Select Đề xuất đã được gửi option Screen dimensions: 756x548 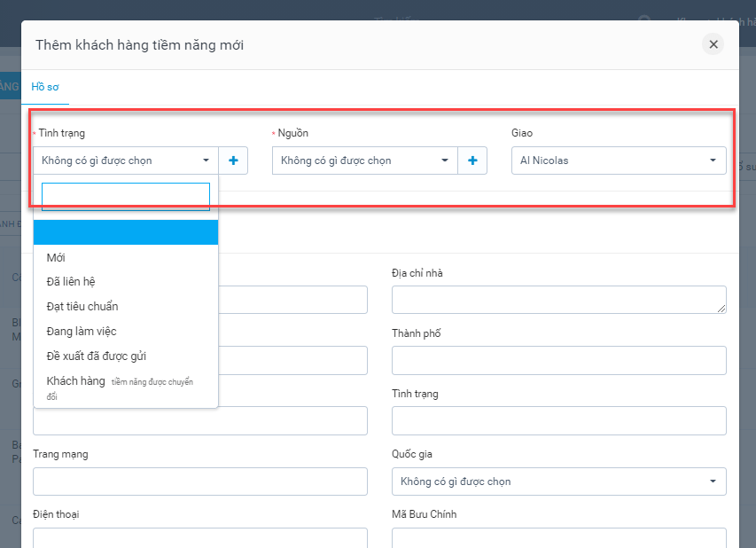[x=97, y=356]
